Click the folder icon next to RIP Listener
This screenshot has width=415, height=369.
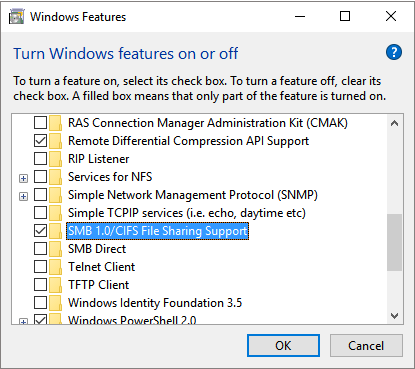pos(55,159)
